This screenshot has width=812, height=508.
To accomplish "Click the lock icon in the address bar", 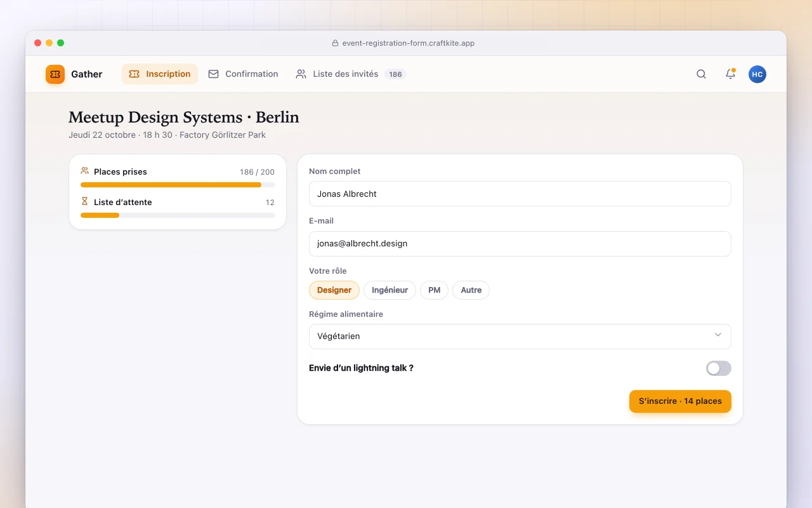I will (335, 43).
